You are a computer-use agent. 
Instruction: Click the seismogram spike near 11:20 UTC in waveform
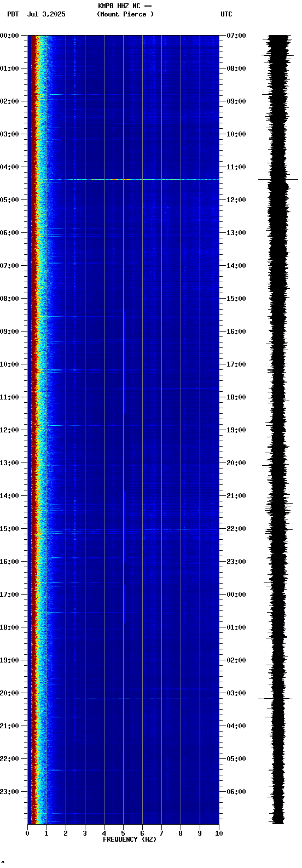[278, 179]
